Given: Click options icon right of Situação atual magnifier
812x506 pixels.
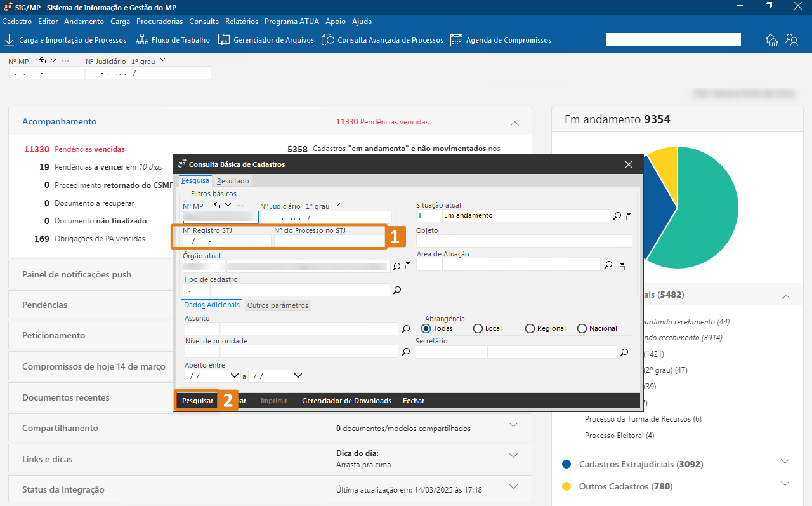Looking at the screenshot, I should coord(629,216).
